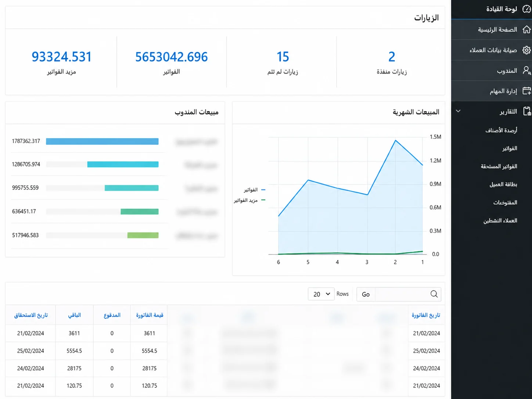The width and height of the screenshot is (532, 399).
Task: Sort by تاريخ الاستحقاق column header
Action: pos(31,315)
